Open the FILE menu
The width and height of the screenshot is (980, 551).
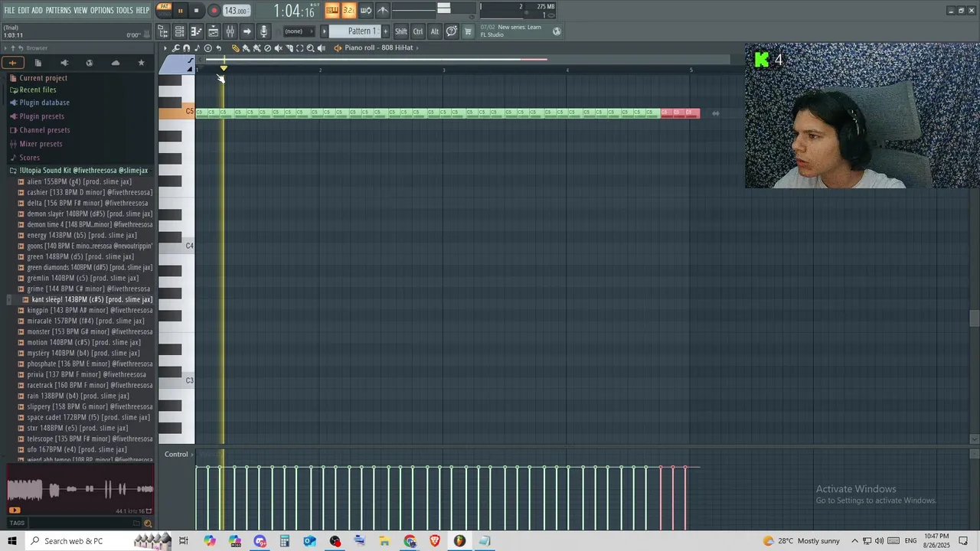[9, 11]
